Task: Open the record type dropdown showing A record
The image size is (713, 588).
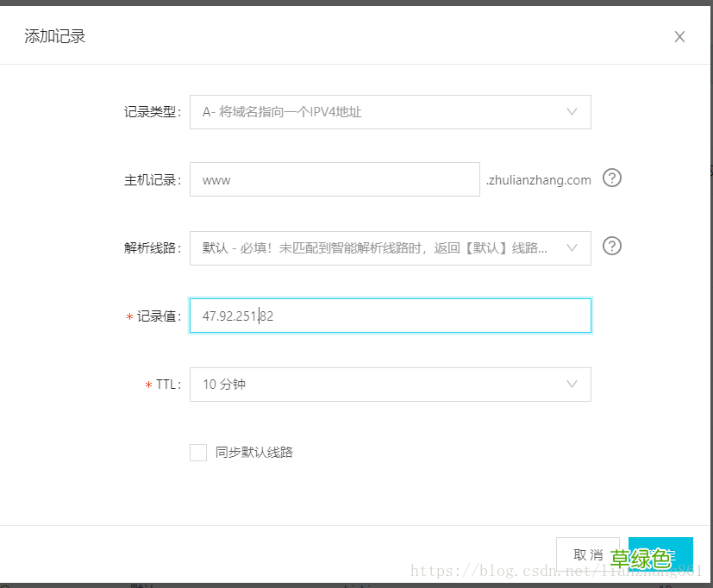Action: 388,112
